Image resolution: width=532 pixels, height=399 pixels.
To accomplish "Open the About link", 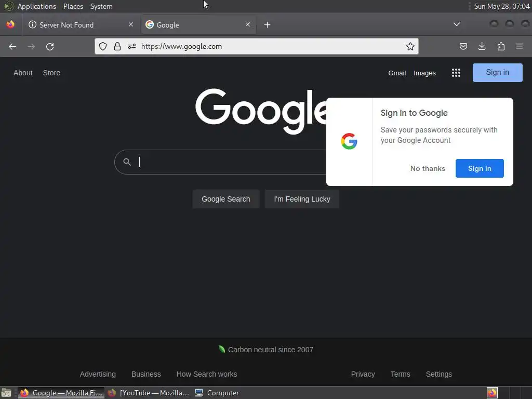I will (x=23, y=73).
